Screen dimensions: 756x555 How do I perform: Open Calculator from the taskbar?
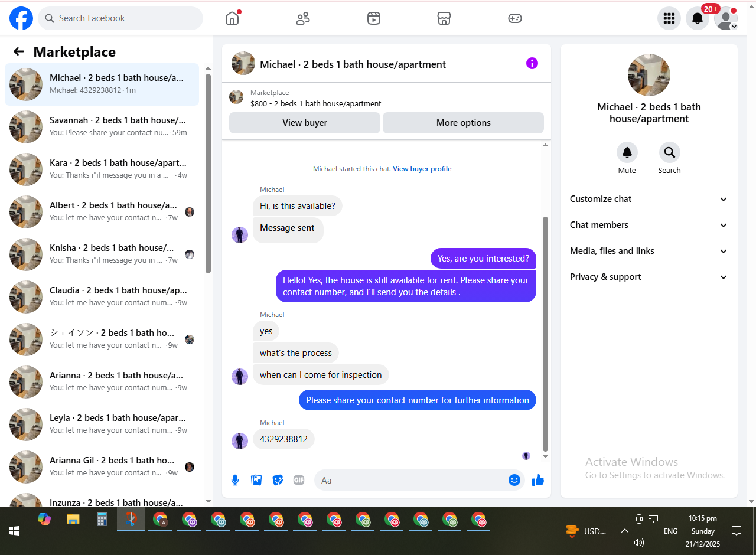(x=102, y=519)
